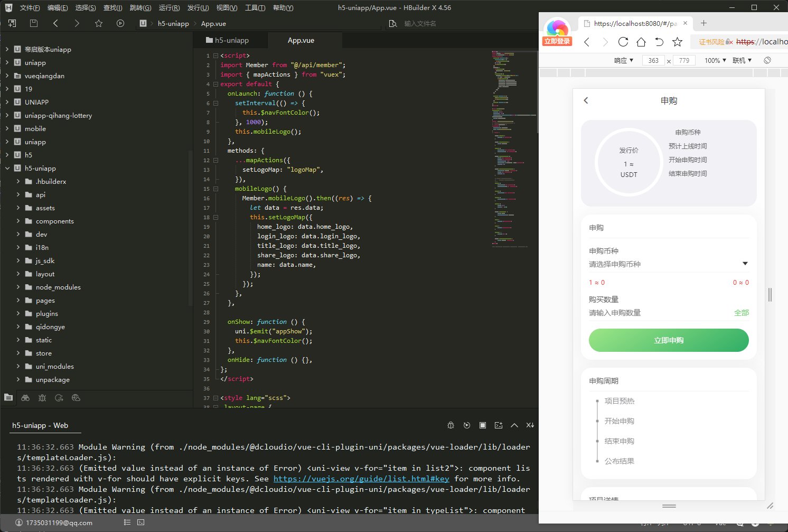Open the 运行(R) menu
The width and height of the screenshot is (788, 532).
coord(169,7)
